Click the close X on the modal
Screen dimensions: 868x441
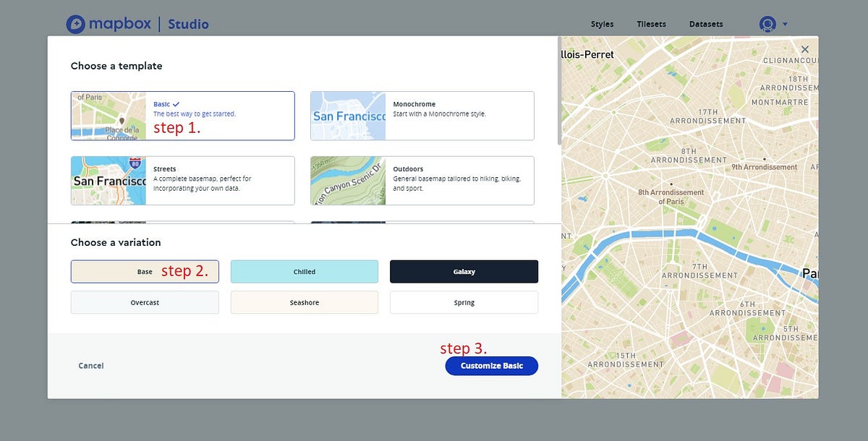[x=804, y=48]
